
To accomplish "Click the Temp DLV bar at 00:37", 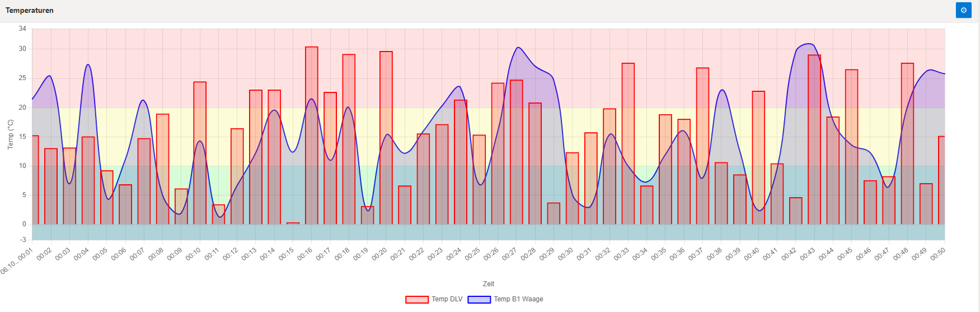I will point(702,146).
